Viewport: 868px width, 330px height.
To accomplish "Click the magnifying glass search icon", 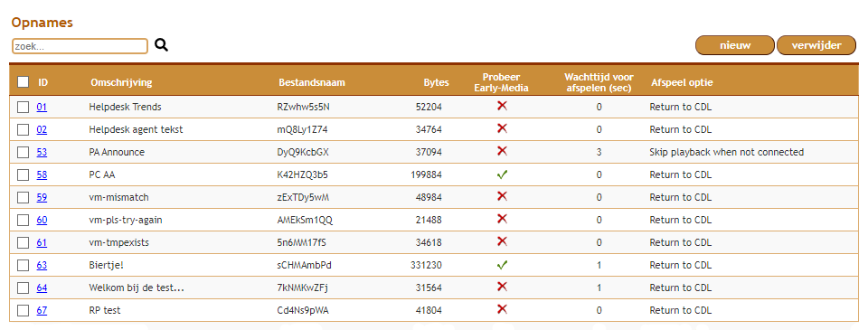I will (161, 45).
